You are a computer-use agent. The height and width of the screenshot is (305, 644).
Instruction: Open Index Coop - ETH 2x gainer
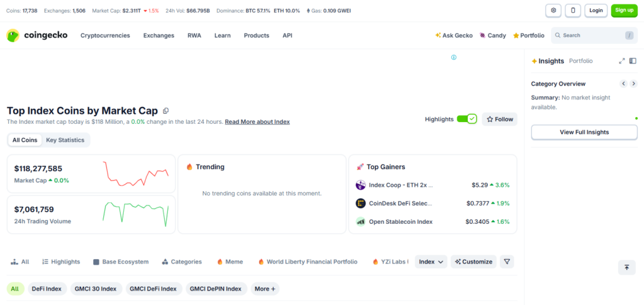(x=401, y=185)
